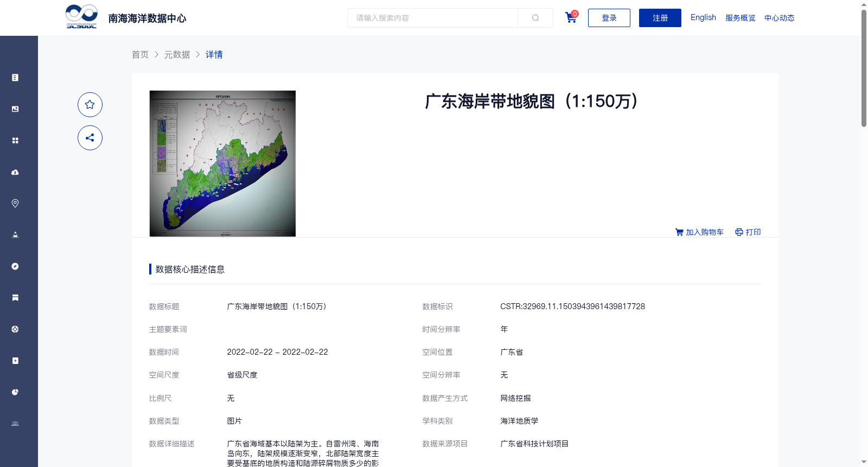
Task: Click the 数据产生方式 field label
Action: click(x=445, y=398)
